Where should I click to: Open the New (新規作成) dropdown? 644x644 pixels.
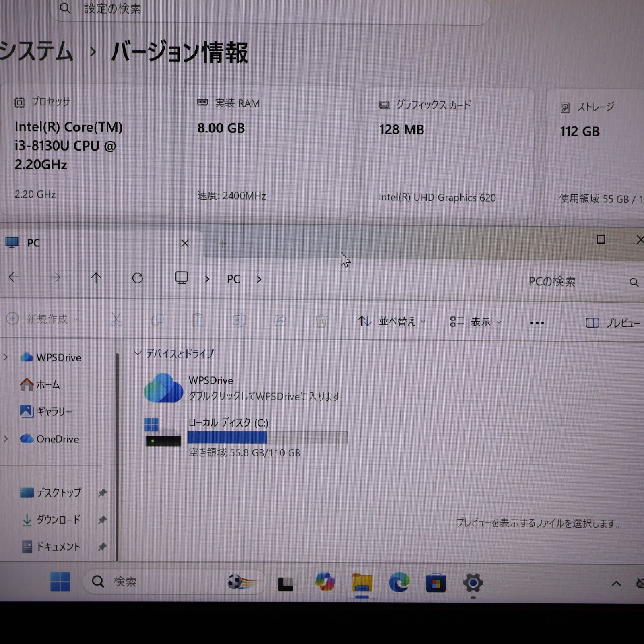coord(43,319)
